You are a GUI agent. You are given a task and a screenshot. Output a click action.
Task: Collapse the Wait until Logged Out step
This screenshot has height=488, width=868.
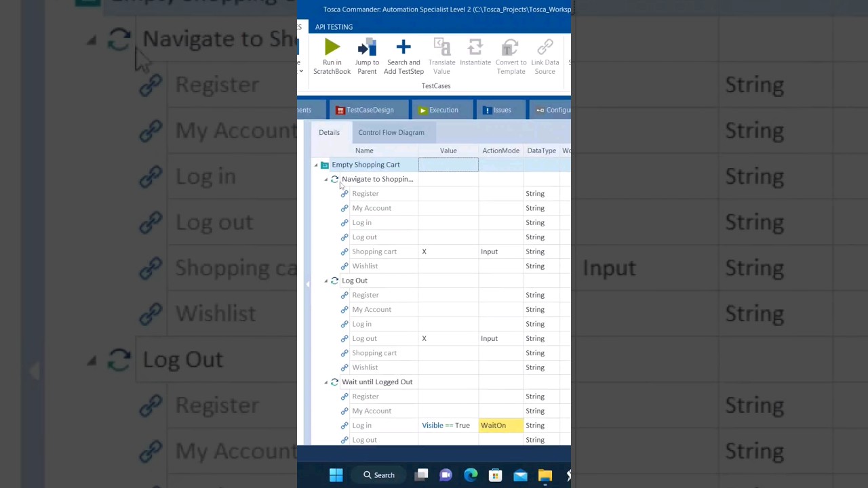point(326,382)
